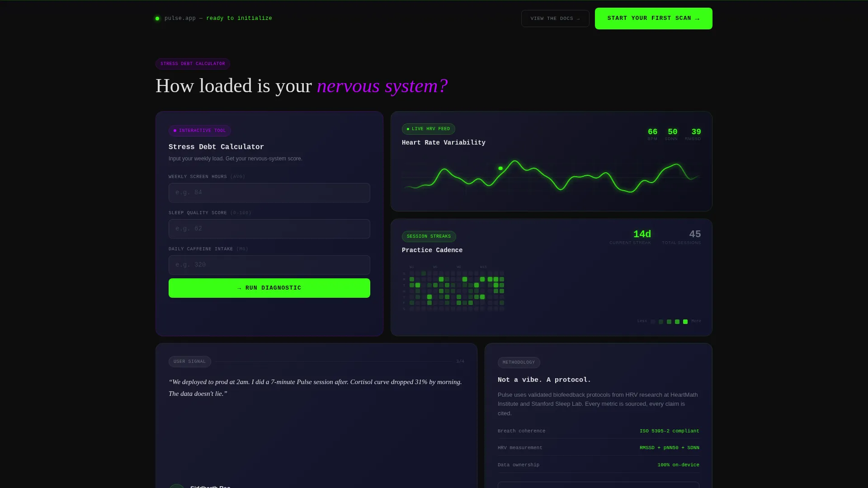Click the darkest legend swatch next to Less
Image resolution: width=868 pixels, height=488 pixels.
click(653, 322)
